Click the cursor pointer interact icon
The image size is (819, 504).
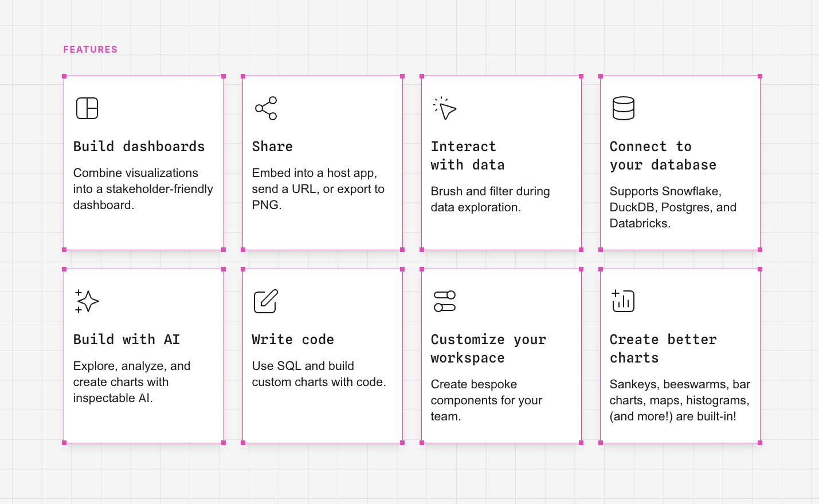(445, 108)
